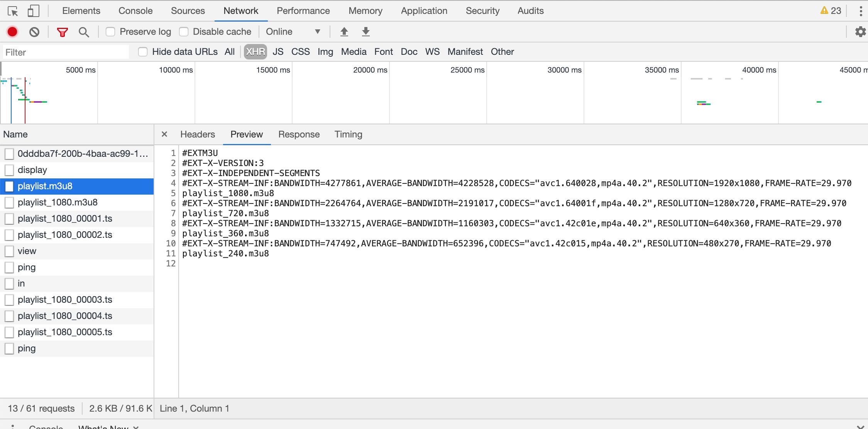Click the Filter text input field
This screenshot has width=868, height=429.
(x=66, y=52)
